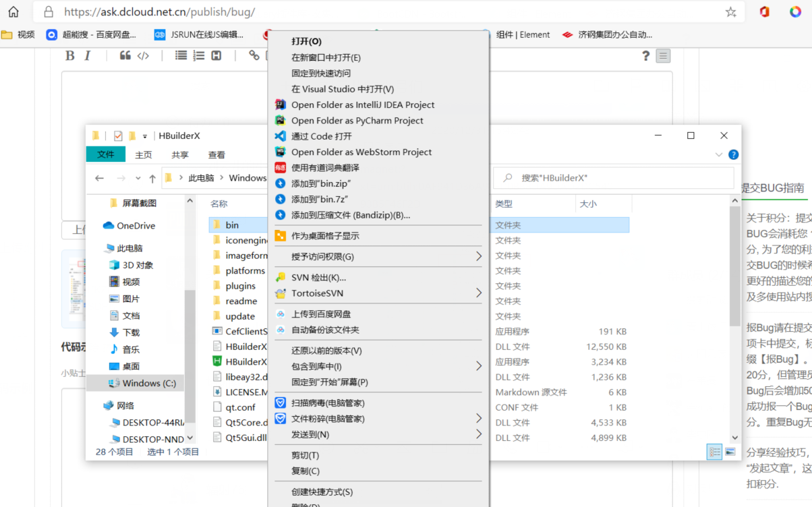Click the 名称 column header
This screenshot has height=507, width=812.
[x=219, y=204]
